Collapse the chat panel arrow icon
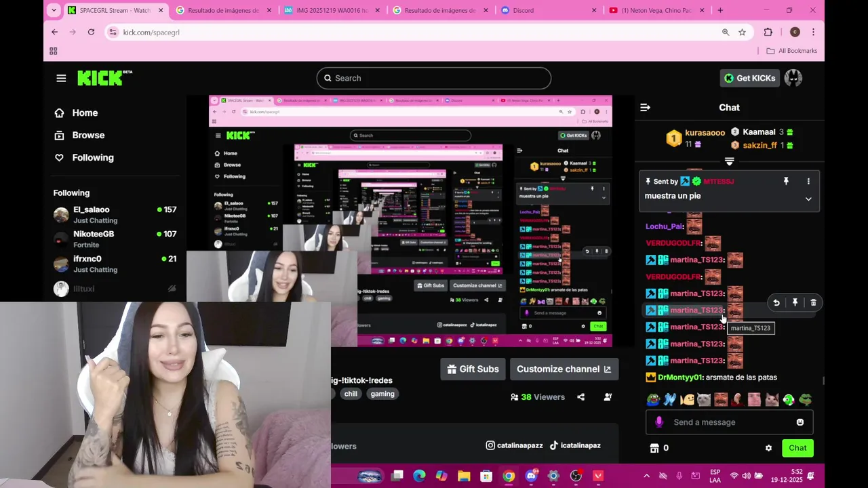 tap(645, 107)
